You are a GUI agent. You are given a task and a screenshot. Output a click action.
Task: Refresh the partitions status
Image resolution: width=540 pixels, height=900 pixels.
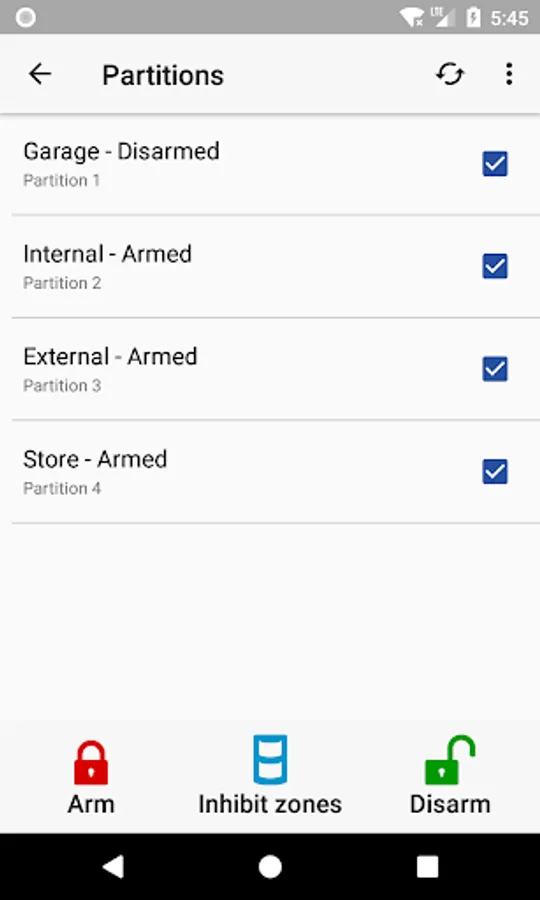pos(450,74)
